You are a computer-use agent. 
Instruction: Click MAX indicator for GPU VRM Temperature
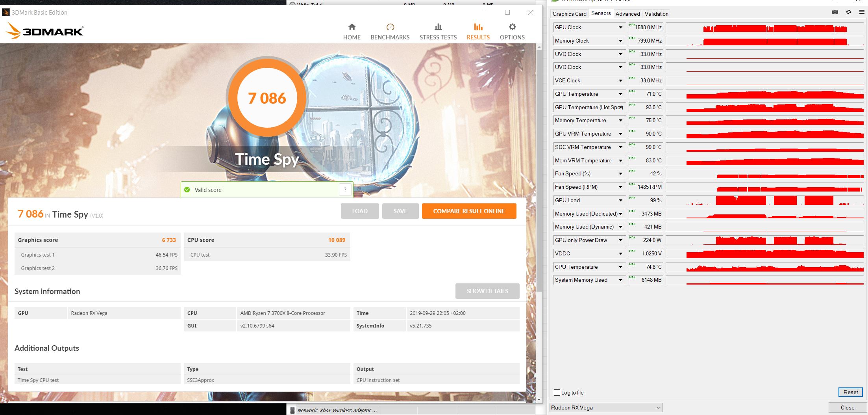point(632,131)
